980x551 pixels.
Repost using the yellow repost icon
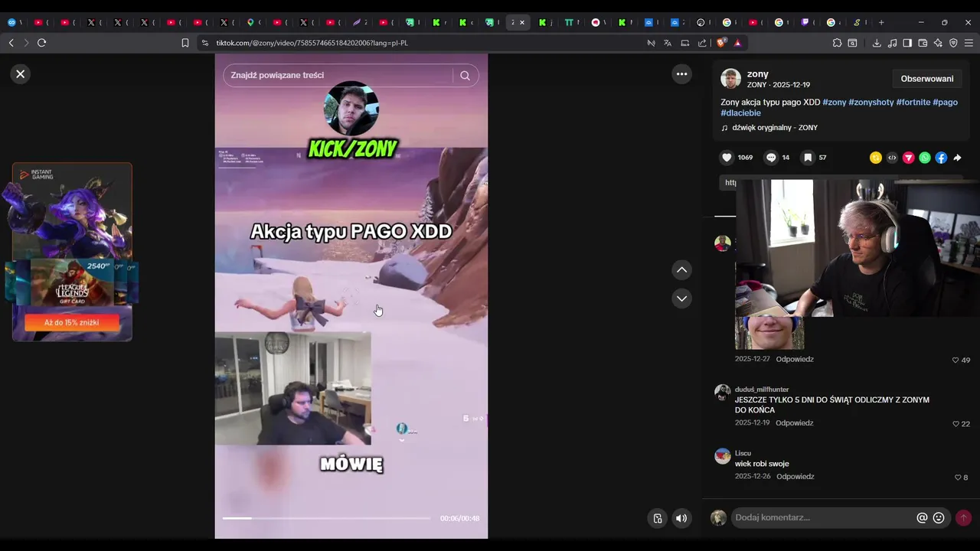(x=876, y=158)
